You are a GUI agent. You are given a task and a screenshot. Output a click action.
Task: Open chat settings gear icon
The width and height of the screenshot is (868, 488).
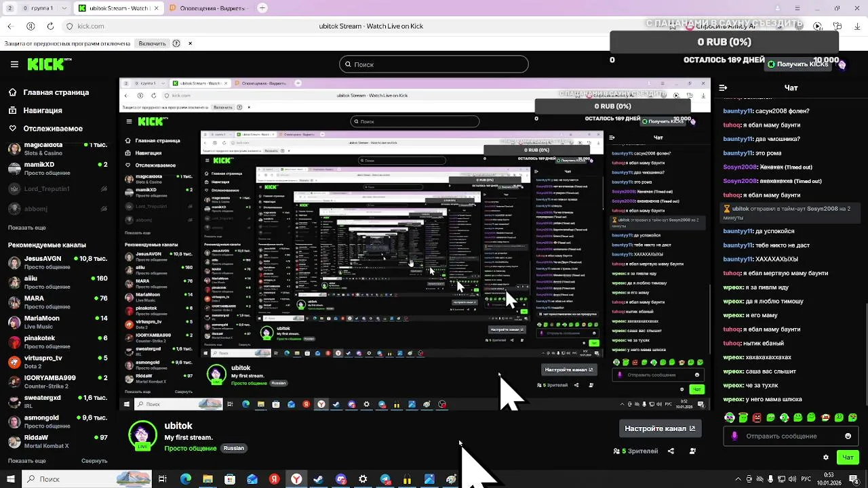tap(826, 457)
